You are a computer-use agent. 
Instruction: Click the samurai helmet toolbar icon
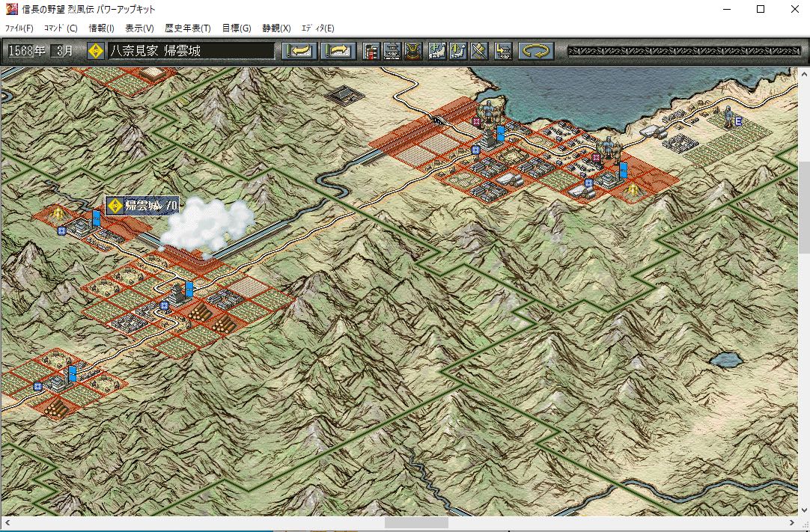click(413, 51)
